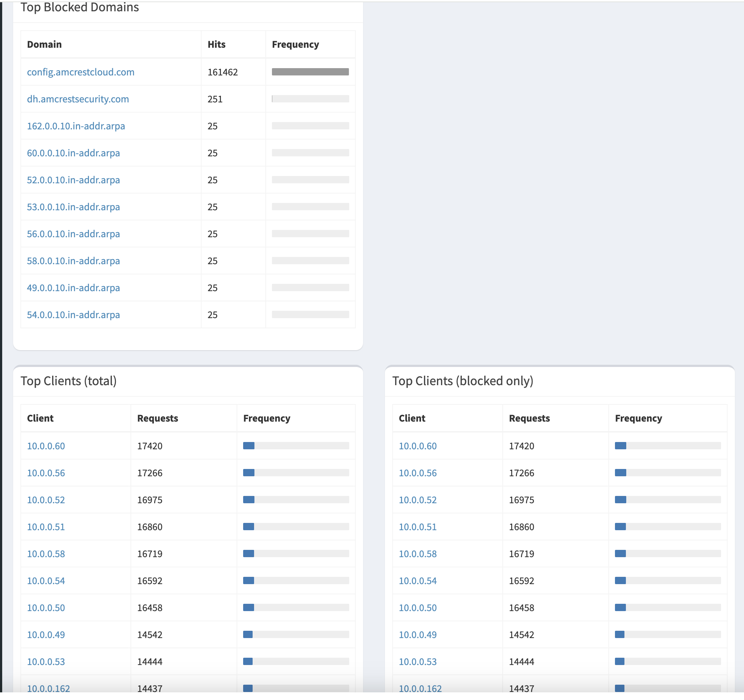Viewport: 744px width, 700px height.
Task: Open 10.0.0.58 in Top Clients (blocked only)
Action: (418, 554)
